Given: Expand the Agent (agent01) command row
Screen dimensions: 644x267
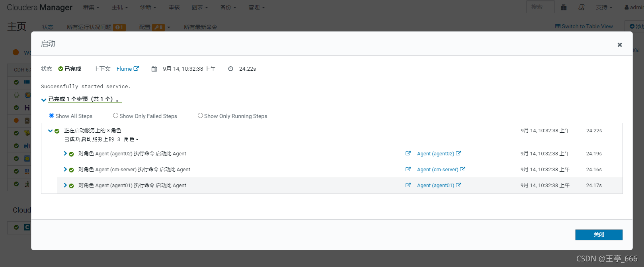Looking at the screenshot, I should (65, 185).
